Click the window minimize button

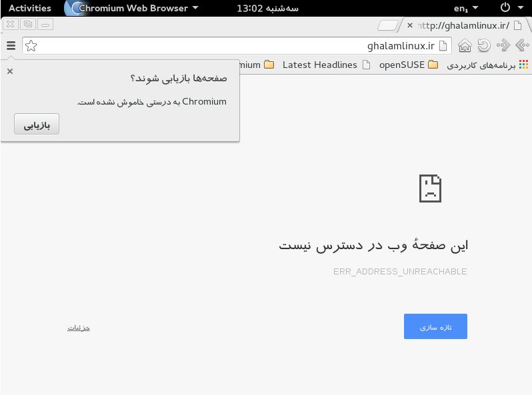(45, 24)
